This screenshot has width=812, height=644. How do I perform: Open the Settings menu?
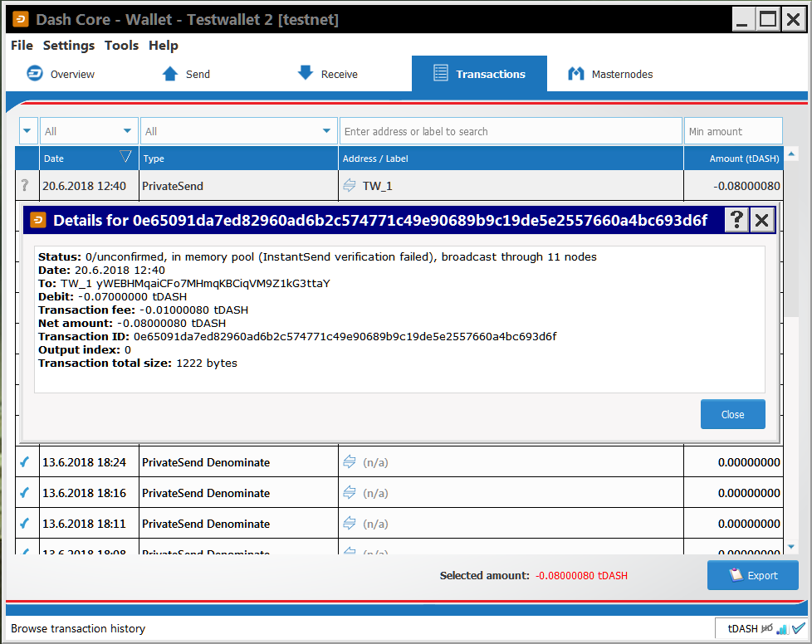click(x=69, y=46)
